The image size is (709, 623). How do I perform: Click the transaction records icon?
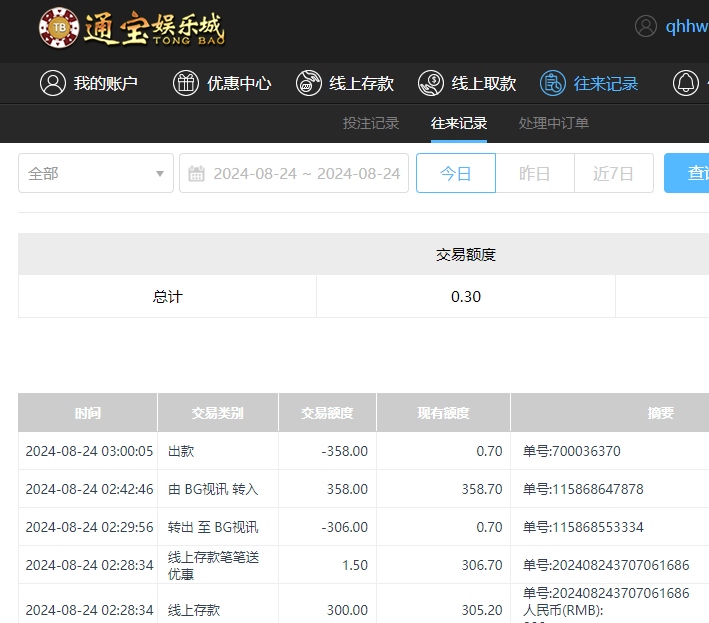pos(552,83)
